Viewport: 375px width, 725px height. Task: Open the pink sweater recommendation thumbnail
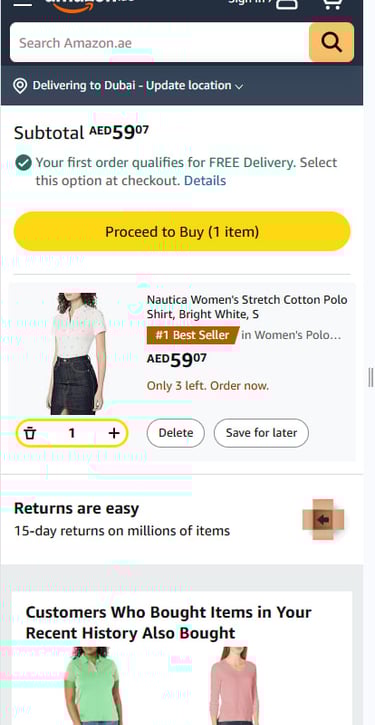[x=234, y=686]
